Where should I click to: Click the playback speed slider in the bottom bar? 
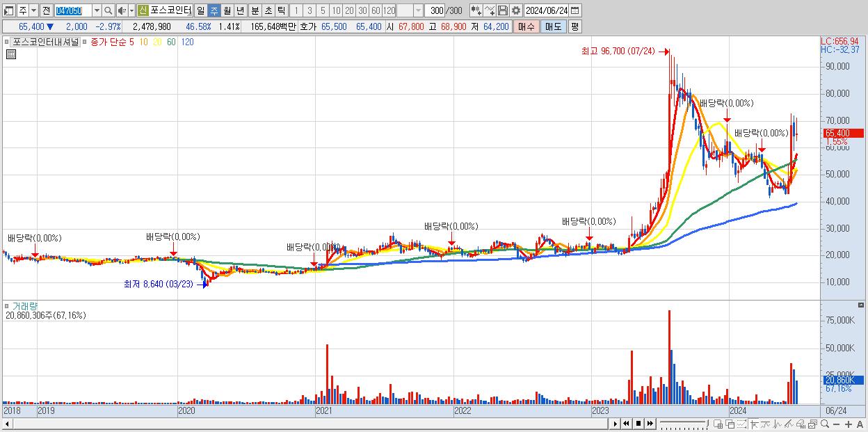[x=684, y=424]
